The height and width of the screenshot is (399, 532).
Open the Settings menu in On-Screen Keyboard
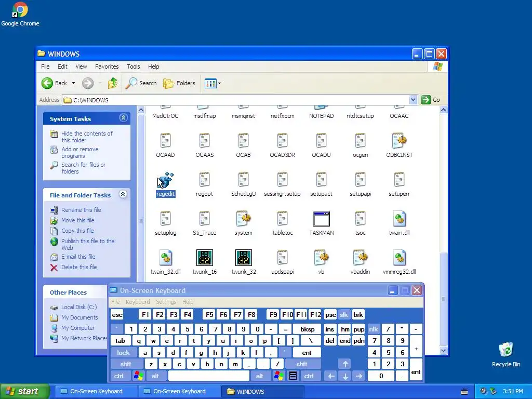[166, 302]
